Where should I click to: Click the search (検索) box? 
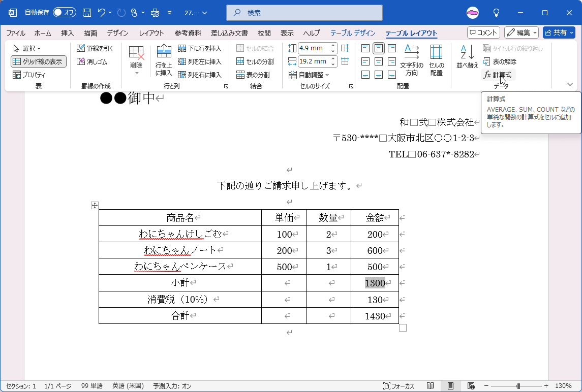(x=304, y=13)
